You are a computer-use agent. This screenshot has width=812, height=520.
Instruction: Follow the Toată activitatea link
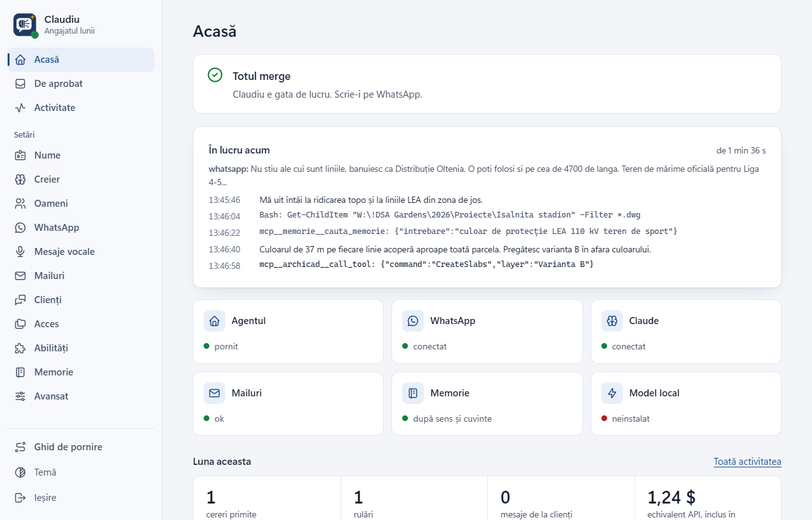(x=747, y=462)
